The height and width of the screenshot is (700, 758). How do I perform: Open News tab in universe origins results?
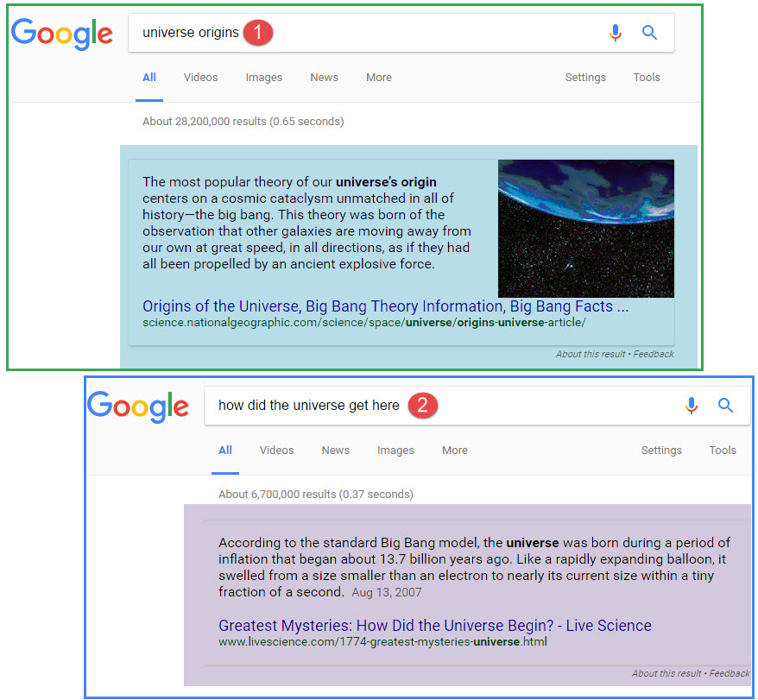tap(324, 78)
